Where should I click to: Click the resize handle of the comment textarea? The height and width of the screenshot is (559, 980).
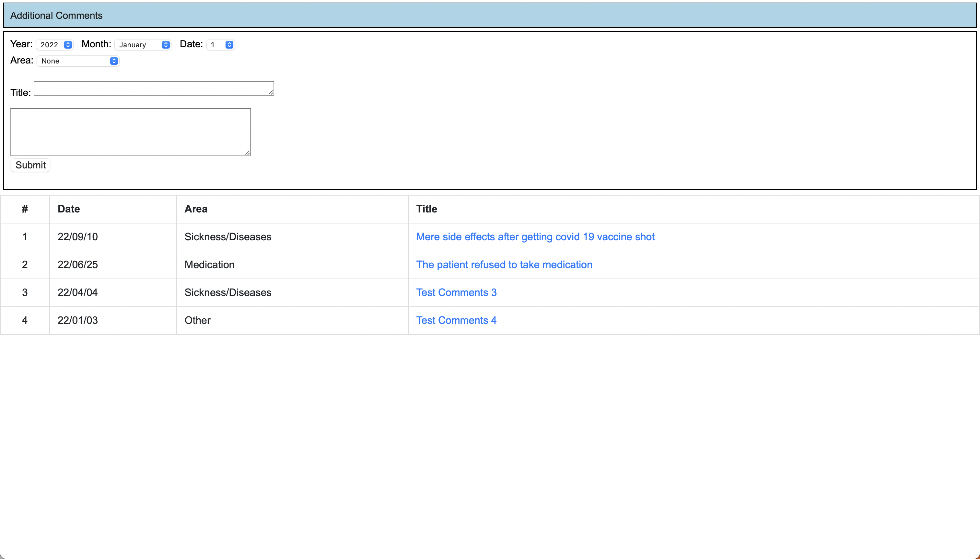(247, 153)
